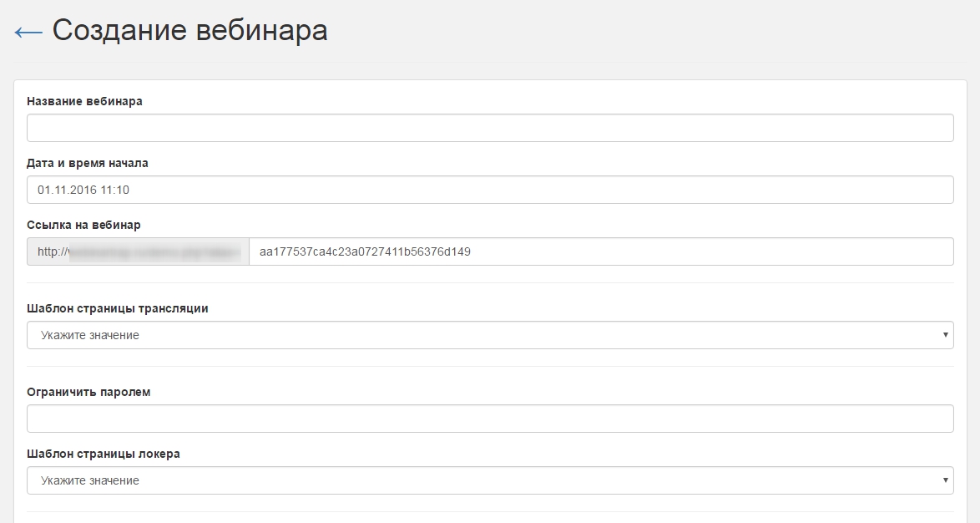Focus the 'Ограничить паролем' password field
The image size is (980, 523).
coord(490,419)
